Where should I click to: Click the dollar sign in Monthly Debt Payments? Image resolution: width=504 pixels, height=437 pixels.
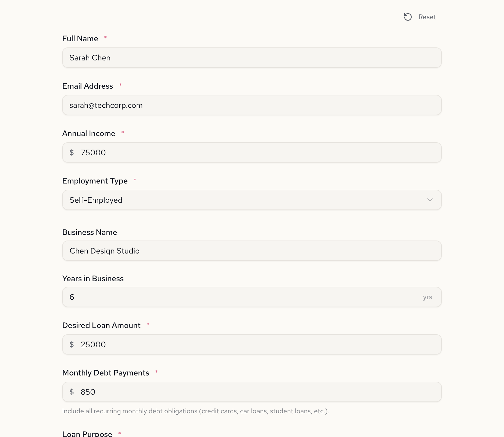point(72,392)
